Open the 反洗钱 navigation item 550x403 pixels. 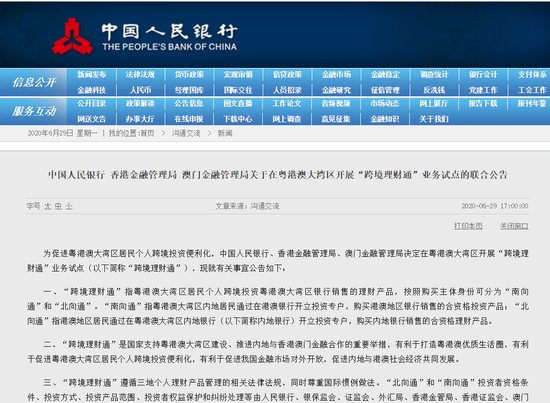click(434, 90)
